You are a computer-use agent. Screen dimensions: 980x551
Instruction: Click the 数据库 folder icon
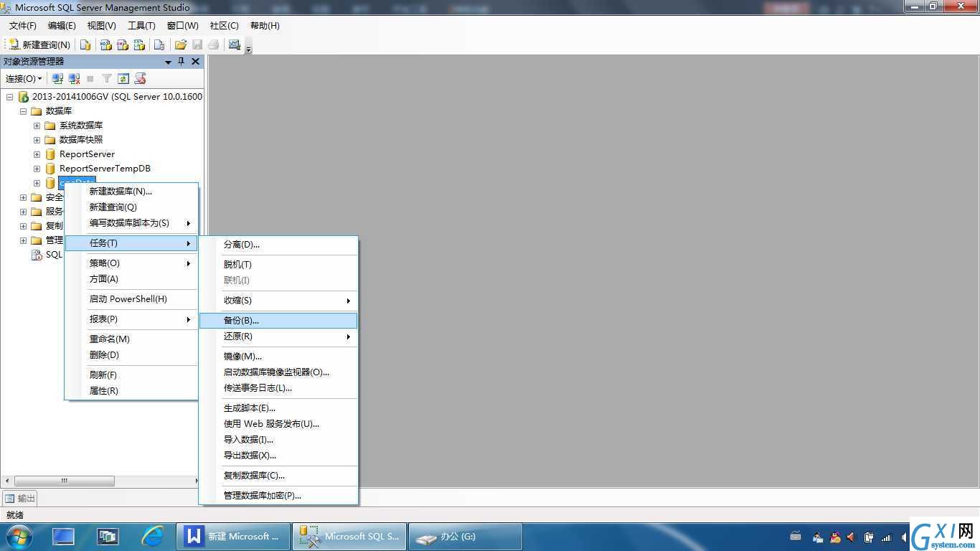tap(37, 111)
